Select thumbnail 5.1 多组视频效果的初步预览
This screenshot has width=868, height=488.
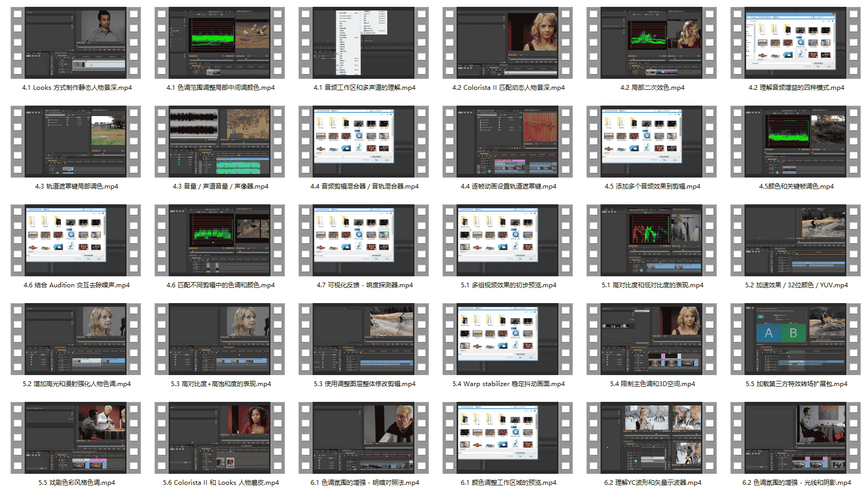click(508, 240)
